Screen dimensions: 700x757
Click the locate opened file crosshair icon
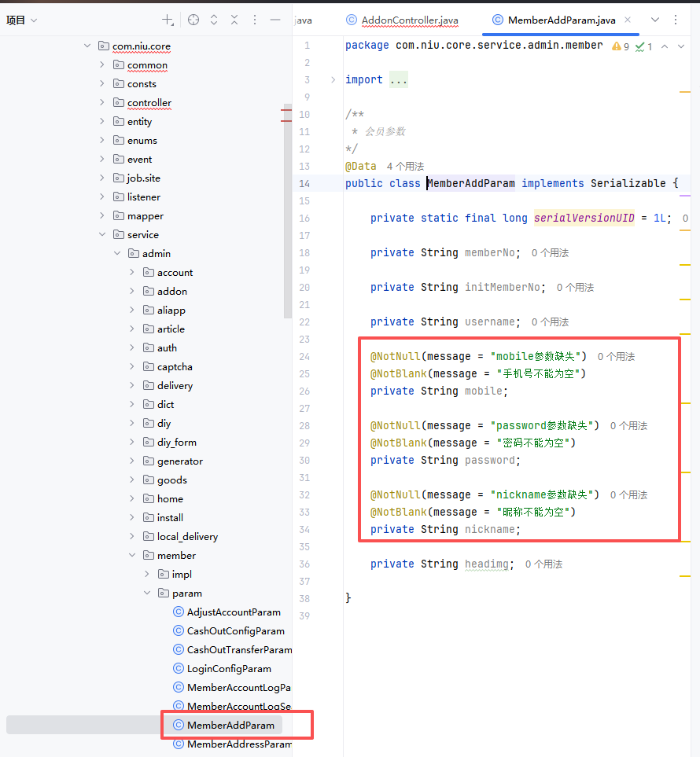(193, 20)
